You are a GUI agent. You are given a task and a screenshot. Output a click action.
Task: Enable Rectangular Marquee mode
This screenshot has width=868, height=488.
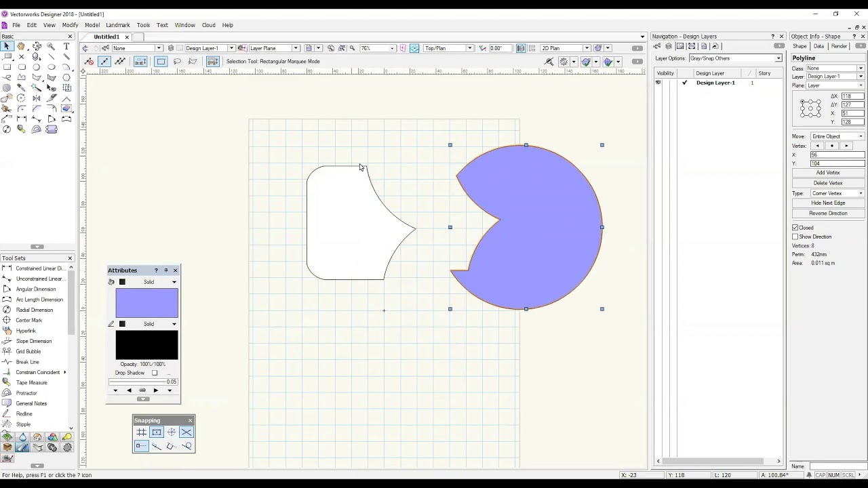[161, 62]
